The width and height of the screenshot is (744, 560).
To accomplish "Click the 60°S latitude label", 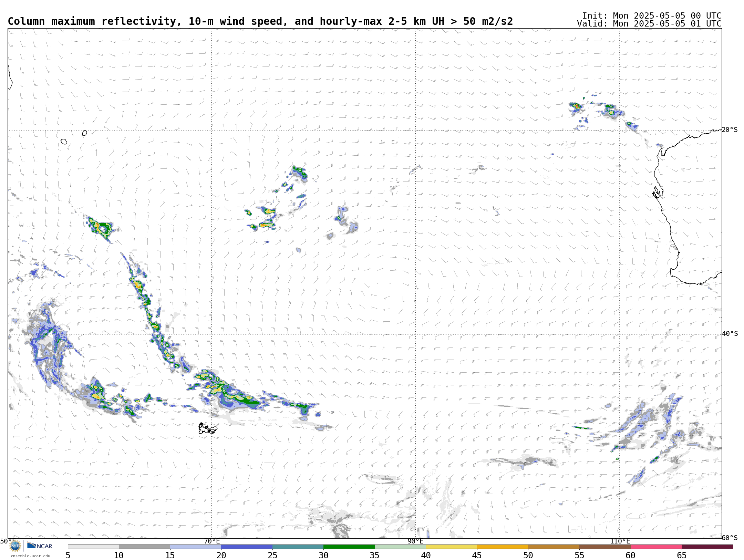I will click(730, 538).
